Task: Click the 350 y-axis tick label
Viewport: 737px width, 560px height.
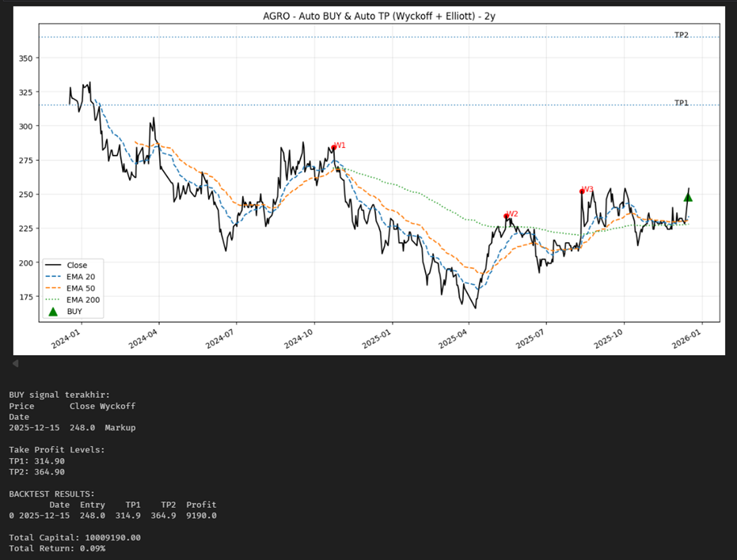Action: pyautogui.click(x=28, y=58)
